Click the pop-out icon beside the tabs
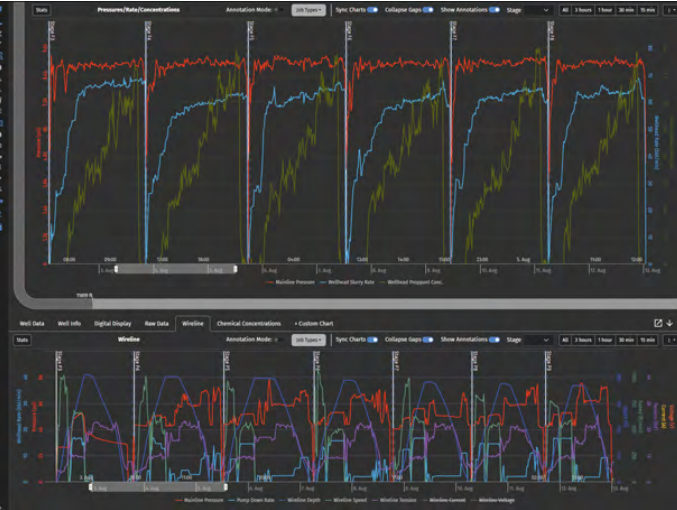Image resolution: width=677 pixels, height=510 pixels. [x=657, y=323]
